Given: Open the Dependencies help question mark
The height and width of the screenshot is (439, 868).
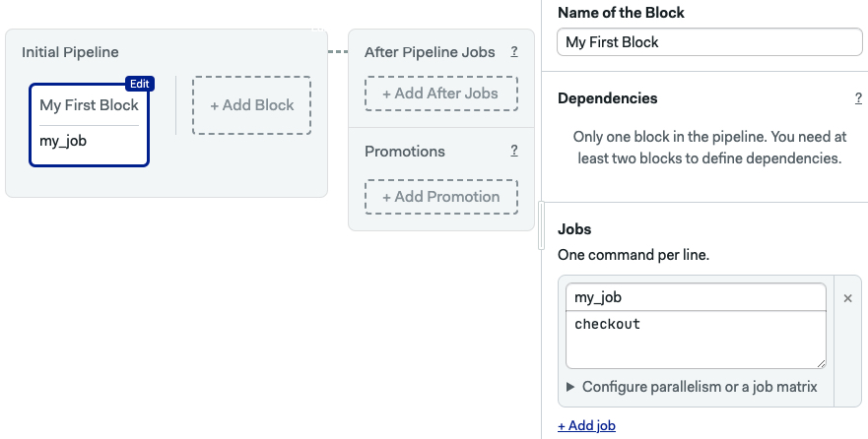Looking at the screenshot, I should (858, 98).
